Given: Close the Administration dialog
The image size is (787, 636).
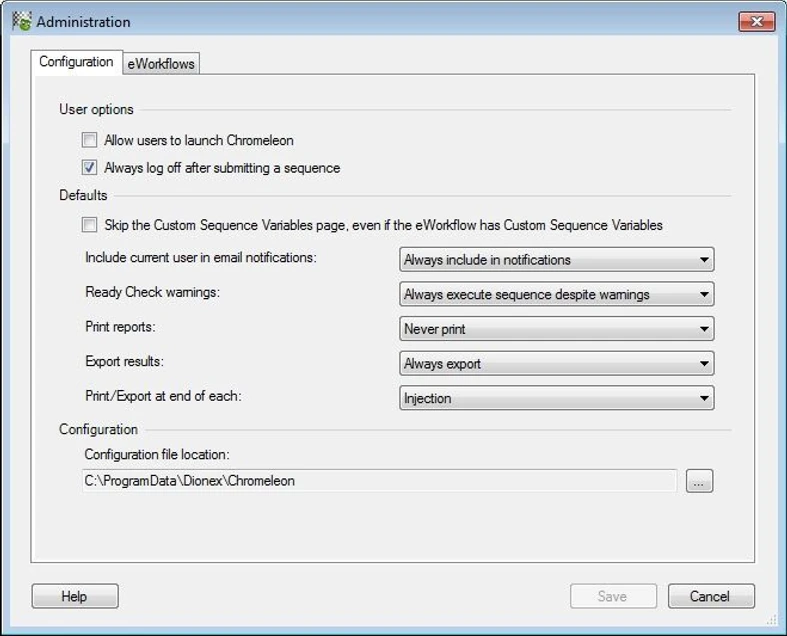Looking at the screenshot, I should (x=756, y=22).
